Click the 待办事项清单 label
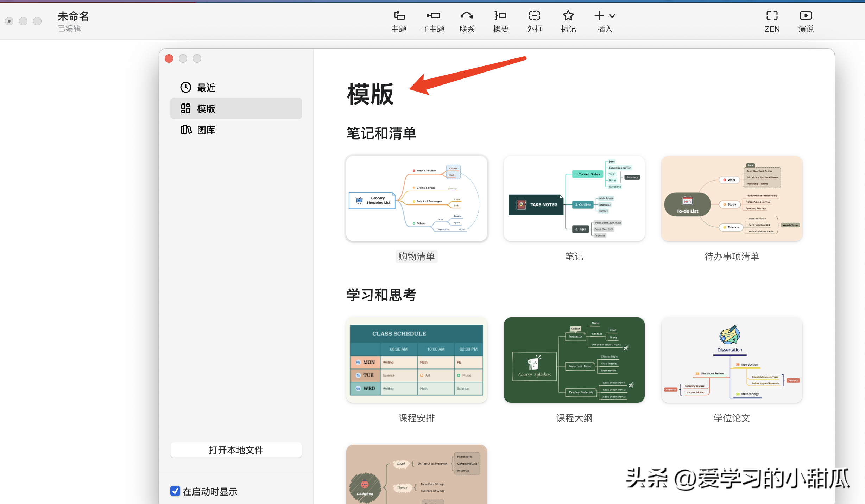The width and height of the screenshot is (865, 504). coord(732,257)
